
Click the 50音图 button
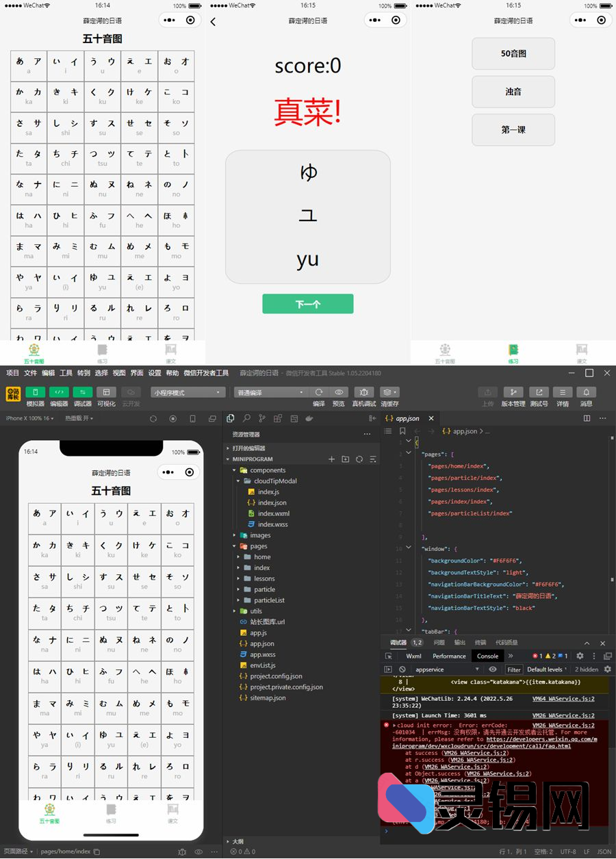[x=513, y=53]
